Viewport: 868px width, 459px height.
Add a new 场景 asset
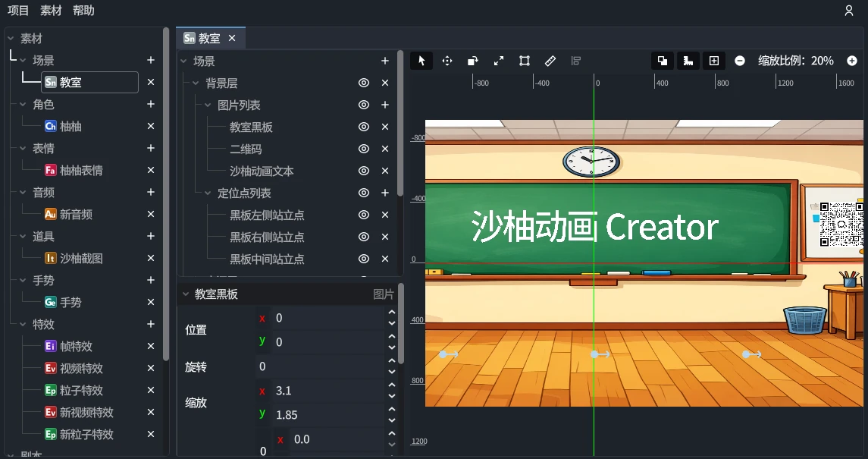[151, 60]
